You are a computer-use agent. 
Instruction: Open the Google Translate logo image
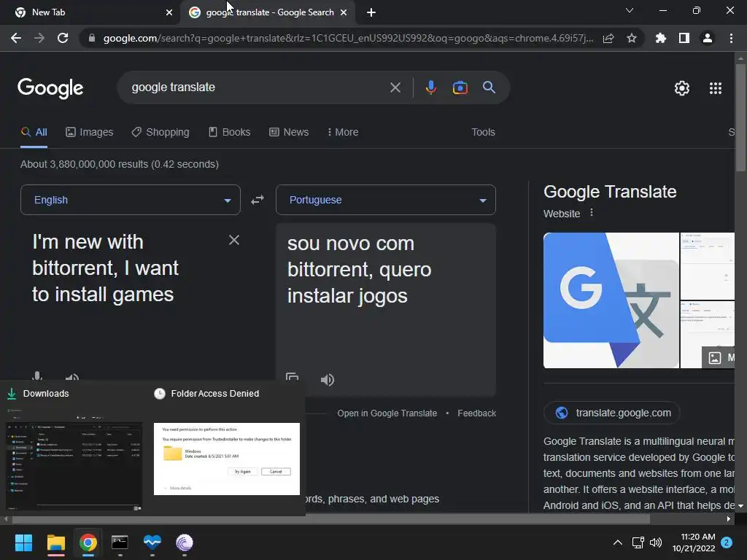pyautogui.click(x=611, y=300)
